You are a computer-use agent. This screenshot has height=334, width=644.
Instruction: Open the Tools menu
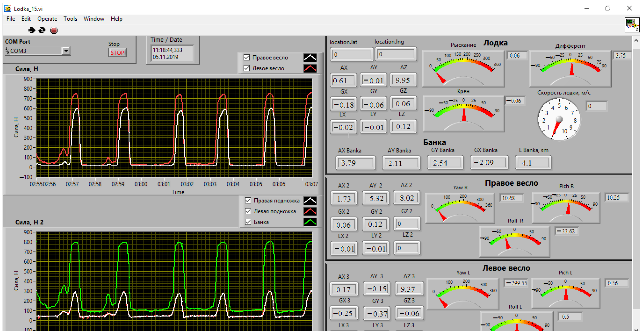(x=70, y=19)
